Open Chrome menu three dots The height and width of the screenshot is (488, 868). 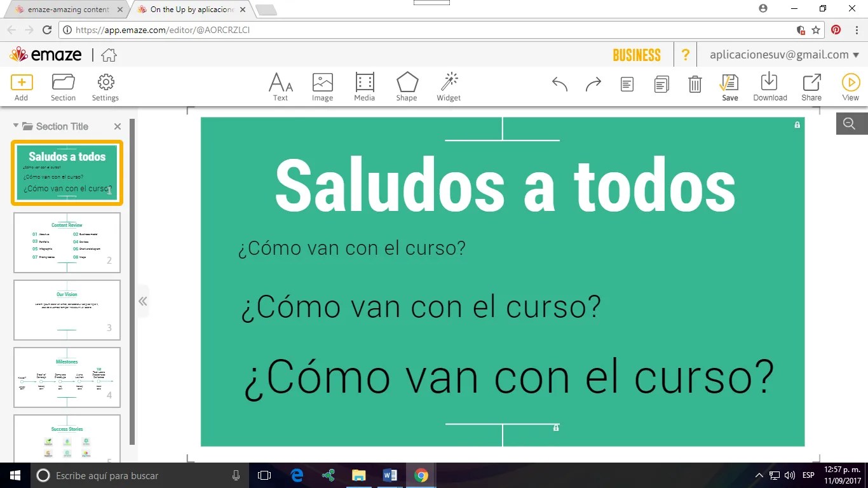click(x=856, y=30)
